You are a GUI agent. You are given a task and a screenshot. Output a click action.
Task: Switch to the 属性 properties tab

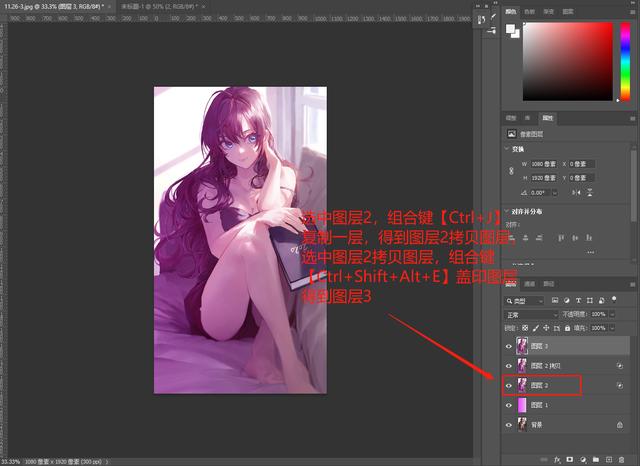point(548,117)
